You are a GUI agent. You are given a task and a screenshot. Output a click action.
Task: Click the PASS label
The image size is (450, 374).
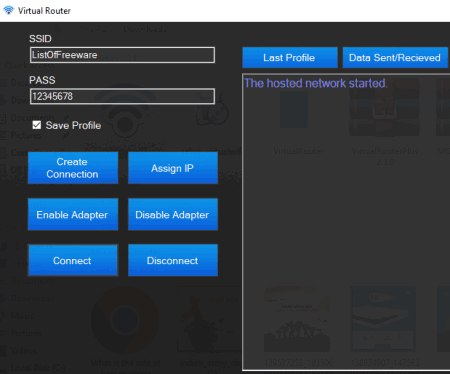coord(42,80)
